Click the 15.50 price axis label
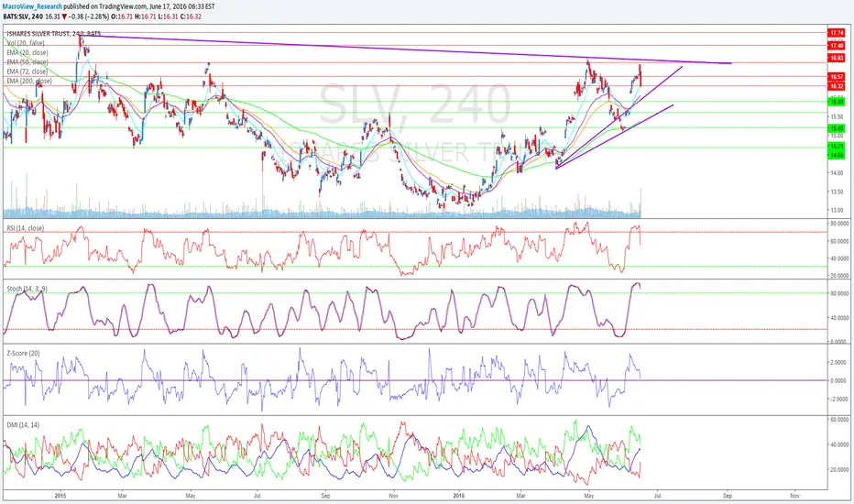 tap(837, 117)
